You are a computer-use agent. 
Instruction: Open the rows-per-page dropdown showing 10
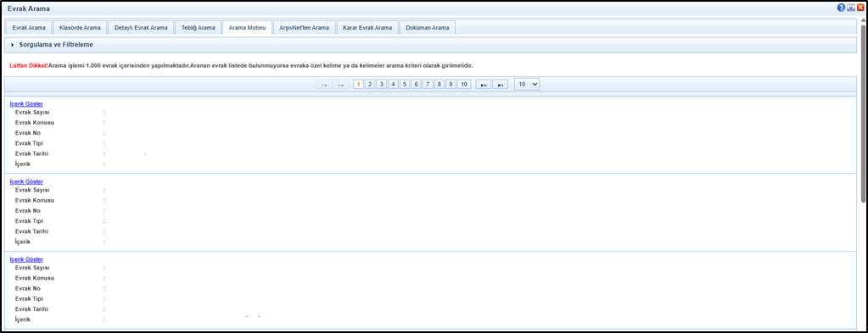(x=526, y=84)
